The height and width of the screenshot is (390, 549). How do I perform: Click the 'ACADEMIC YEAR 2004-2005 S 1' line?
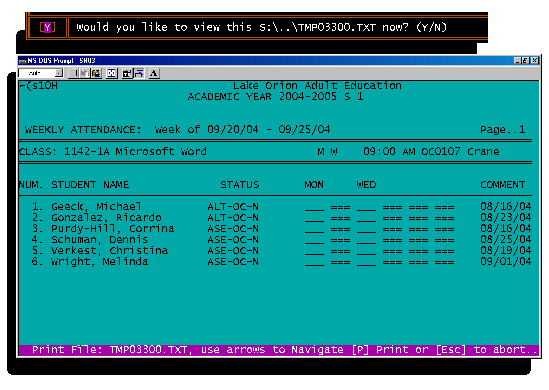275,97
